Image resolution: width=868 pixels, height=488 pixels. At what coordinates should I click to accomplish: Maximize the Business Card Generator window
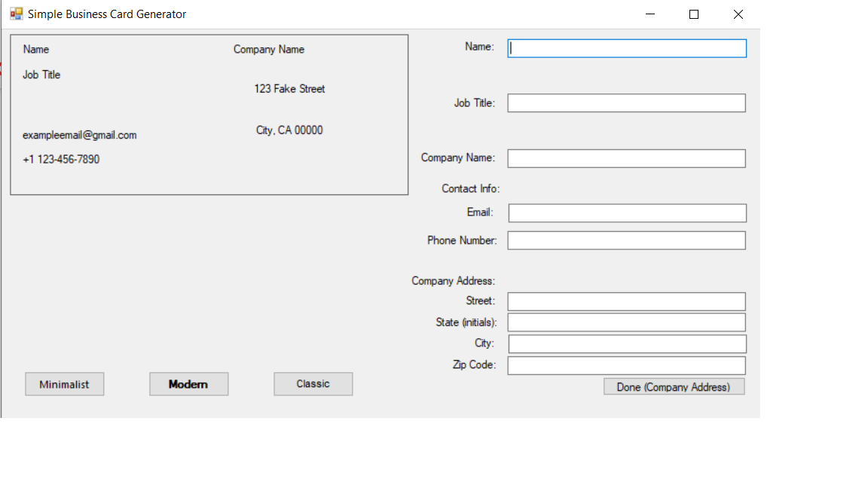694,14
